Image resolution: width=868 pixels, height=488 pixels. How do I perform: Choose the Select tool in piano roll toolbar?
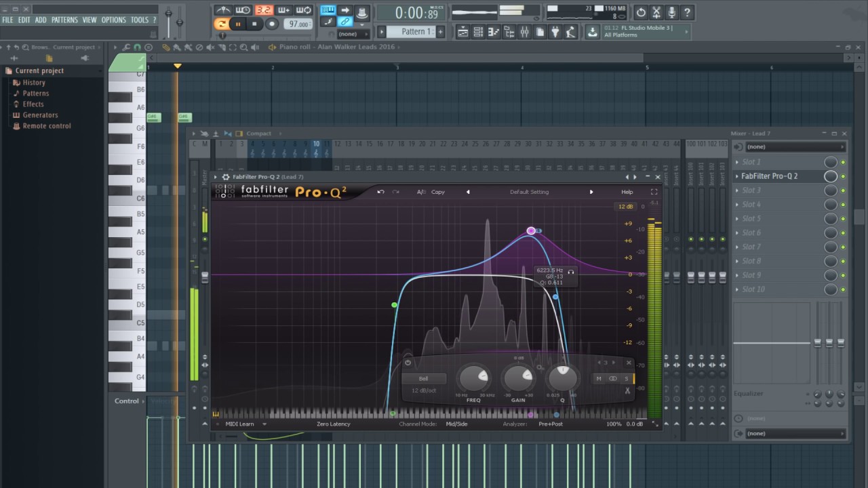point(233,47)
